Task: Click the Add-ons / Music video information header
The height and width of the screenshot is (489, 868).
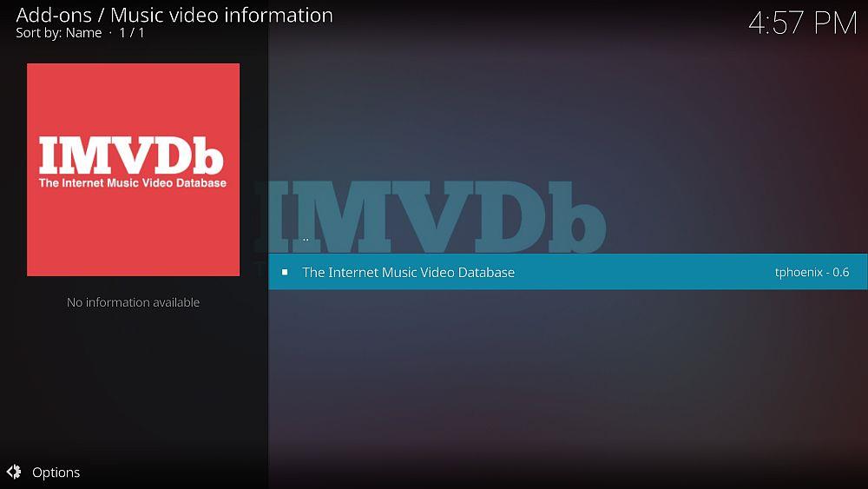Action: (x=174, y=15)
